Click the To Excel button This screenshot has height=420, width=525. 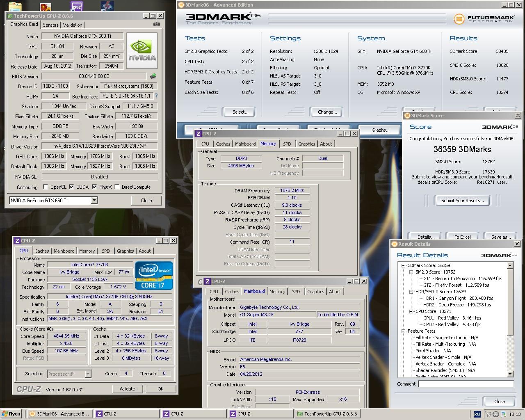pos(463,237)
